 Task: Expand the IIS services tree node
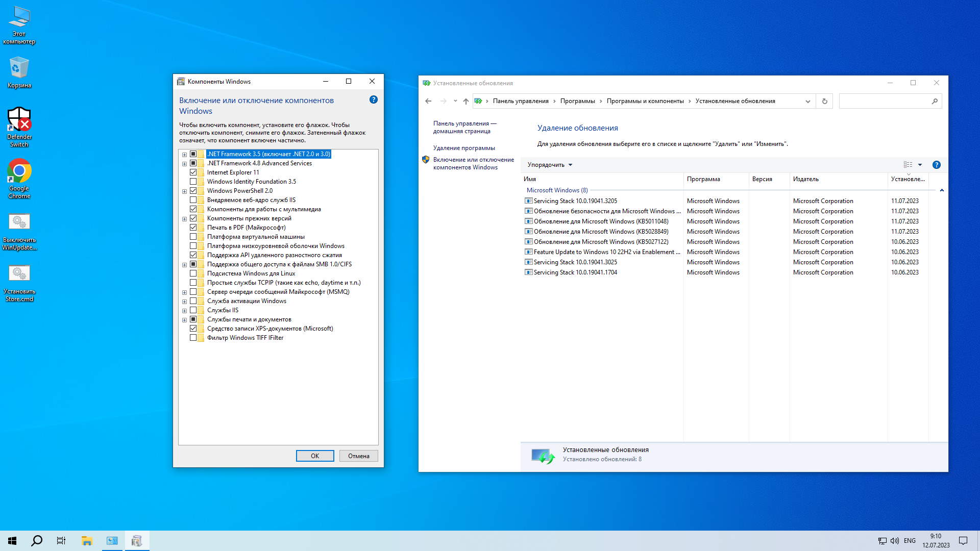pos(184,311)
